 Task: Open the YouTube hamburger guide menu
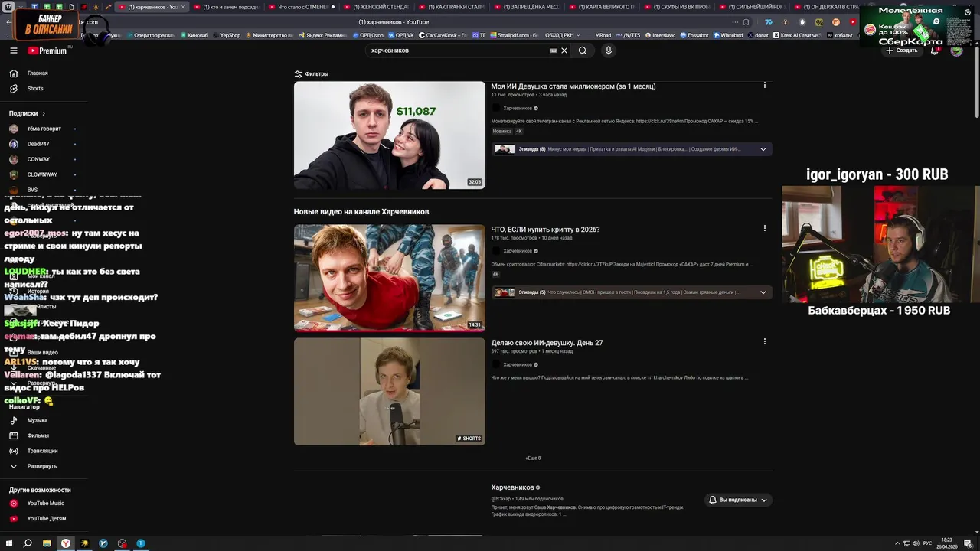(x=13, y=51)
